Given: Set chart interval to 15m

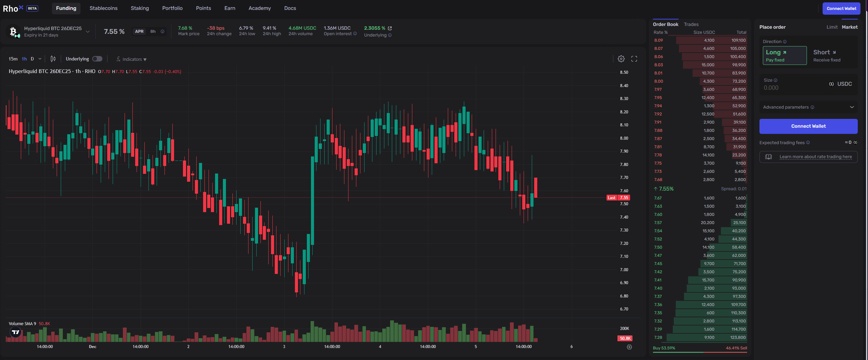Looking at the screenshot, I should [x=13, y=59].
